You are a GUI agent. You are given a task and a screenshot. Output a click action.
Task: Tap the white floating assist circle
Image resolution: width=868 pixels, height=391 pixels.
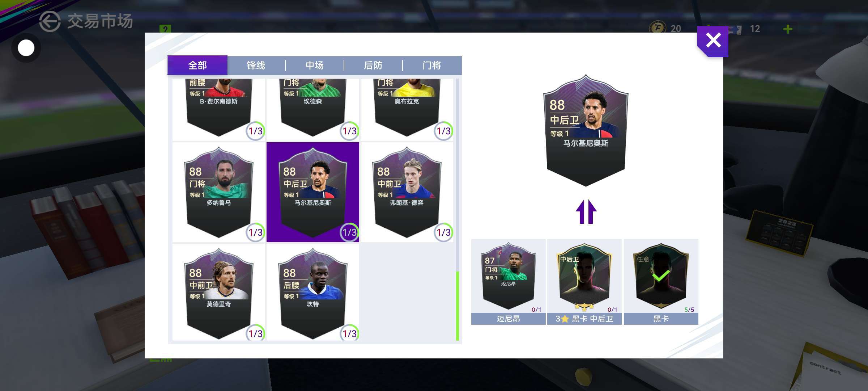(26, 48)
